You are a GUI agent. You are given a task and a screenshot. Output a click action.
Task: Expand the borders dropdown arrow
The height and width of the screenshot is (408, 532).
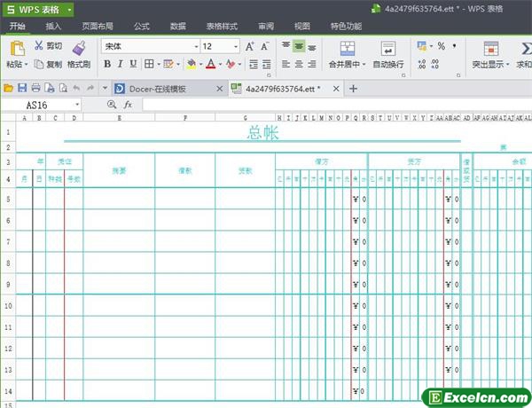point(159,64)
